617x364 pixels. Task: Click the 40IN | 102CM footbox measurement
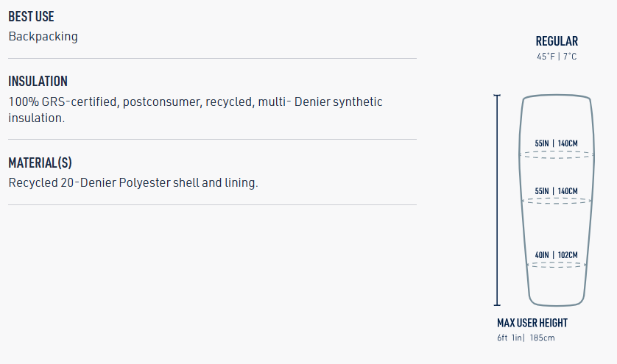tap(557, 255)
